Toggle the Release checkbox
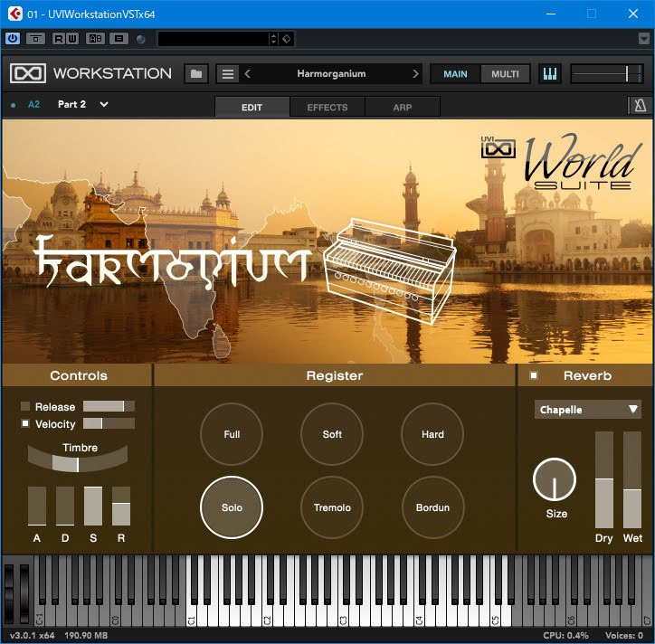Image resolution: width=655 pixels, height=644 pixels. point(25,406)
